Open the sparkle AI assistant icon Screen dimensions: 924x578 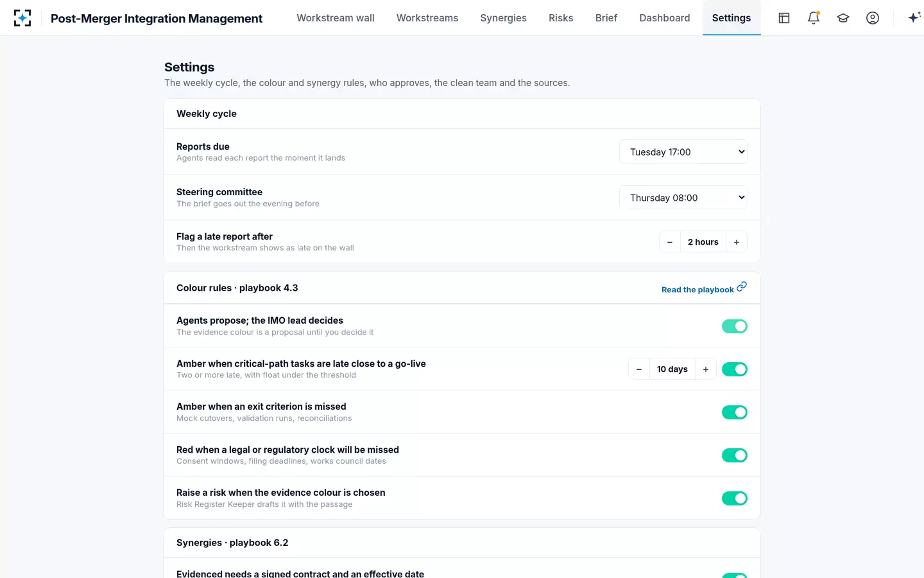914,18
